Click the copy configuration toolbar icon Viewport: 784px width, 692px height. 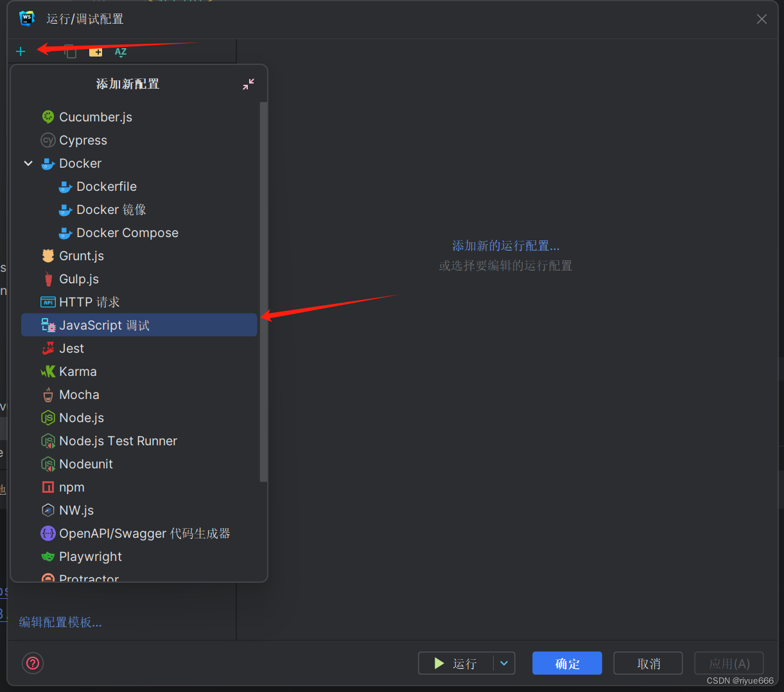pyautogui.click(x=70, y=51)
